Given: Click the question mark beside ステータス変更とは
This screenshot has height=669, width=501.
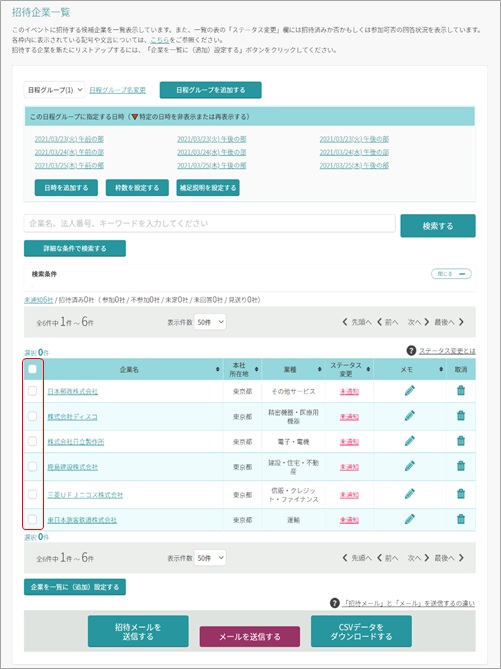Looking at the screenshot, I should point(411,351).
